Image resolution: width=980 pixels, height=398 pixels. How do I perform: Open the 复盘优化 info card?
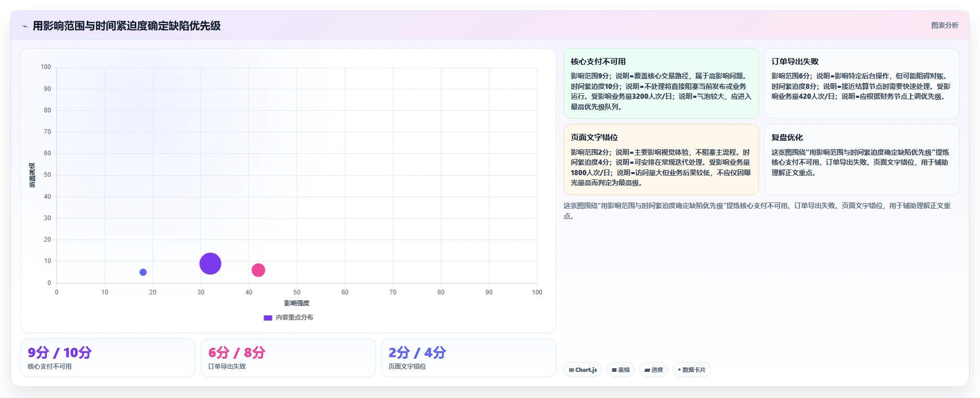click(861, 160)
